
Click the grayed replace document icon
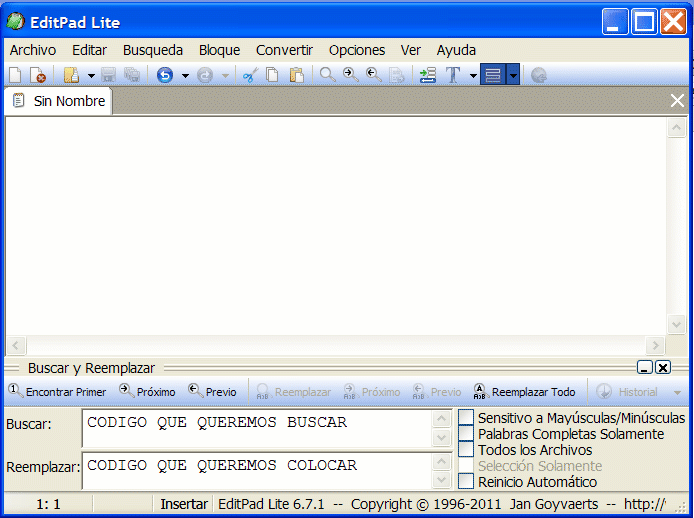tap(397, 75)
